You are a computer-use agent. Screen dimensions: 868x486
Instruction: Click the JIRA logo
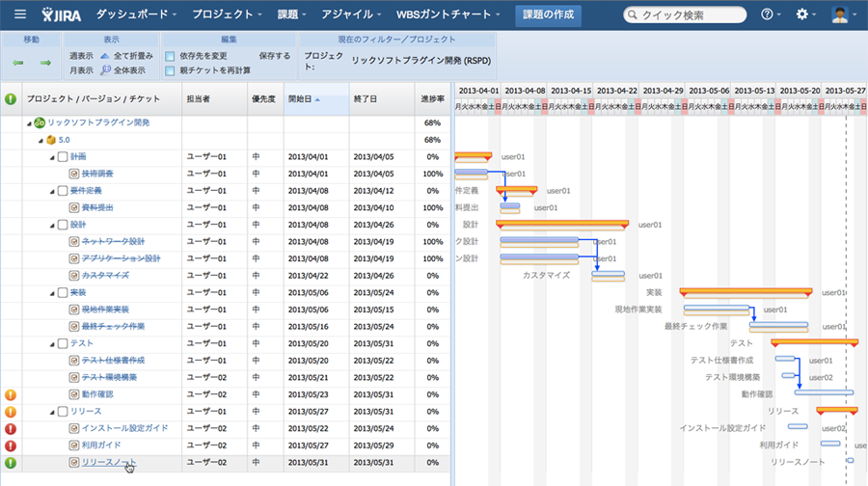point(62,14)
